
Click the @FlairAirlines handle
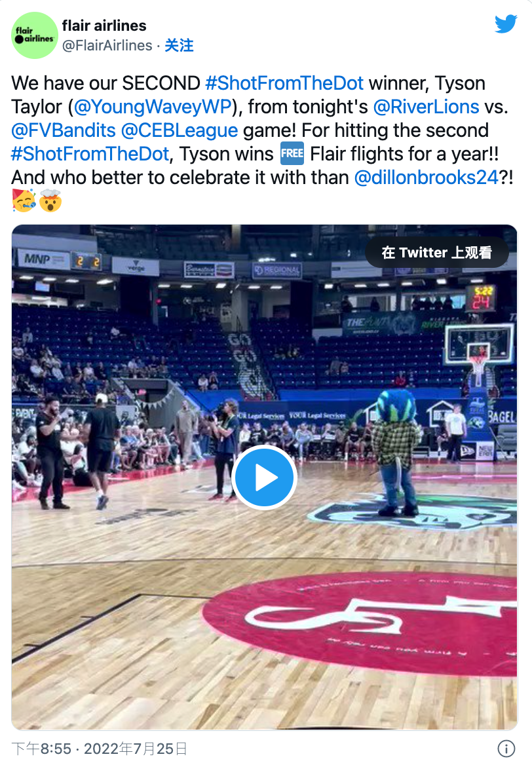(107, 45)
